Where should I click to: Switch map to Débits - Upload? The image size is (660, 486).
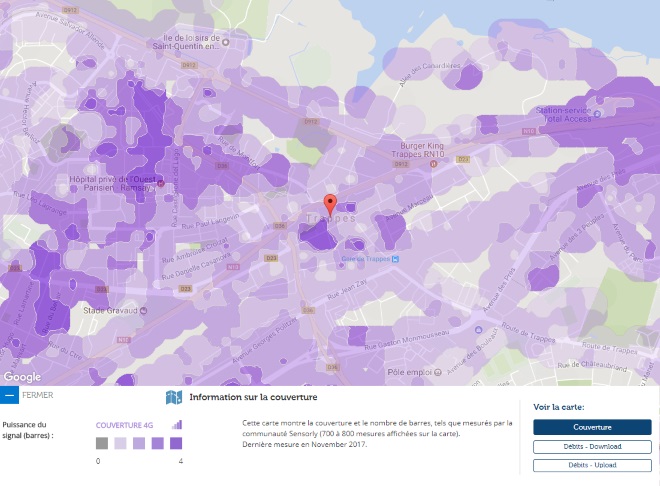pos(591,465)
